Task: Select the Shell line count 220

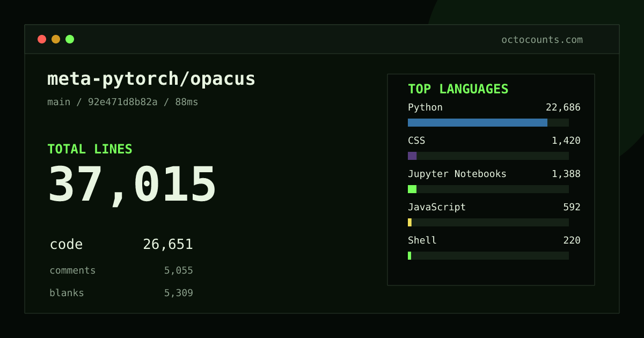Action: pos(572,240)
